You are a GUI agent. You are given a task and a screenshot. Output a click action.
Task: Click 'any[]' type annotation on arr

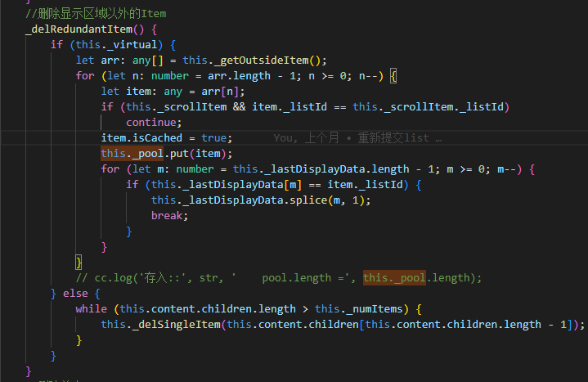click(x=148, y=61)
